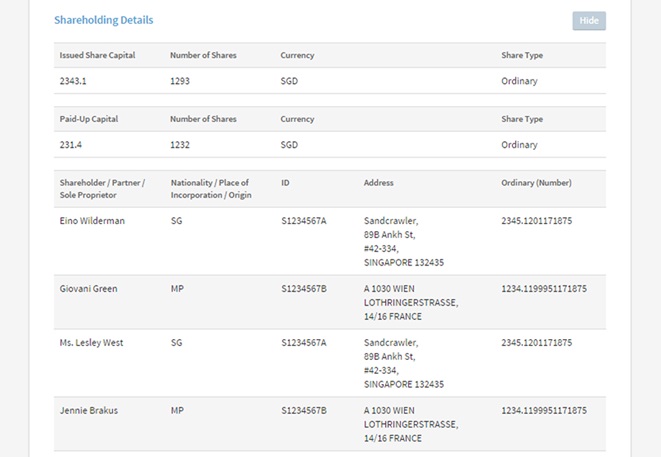The width and height of the screenshot is (661, 457).
Task: Click the Ordinary (Number) column header
Action: pos(535,183)
